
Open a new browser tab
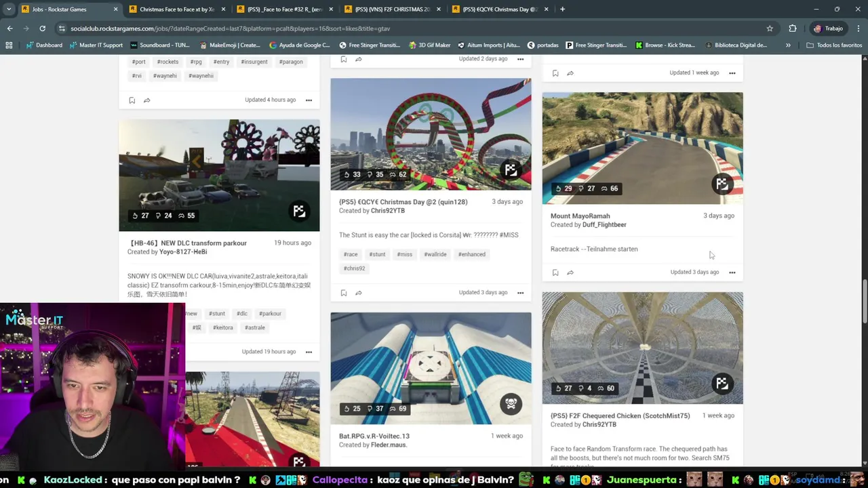click(562, 9)
